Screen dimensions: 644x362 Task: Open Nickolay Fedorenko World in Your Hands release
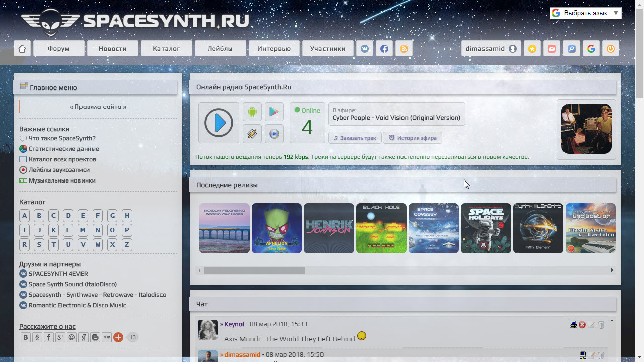coord(224,228)
